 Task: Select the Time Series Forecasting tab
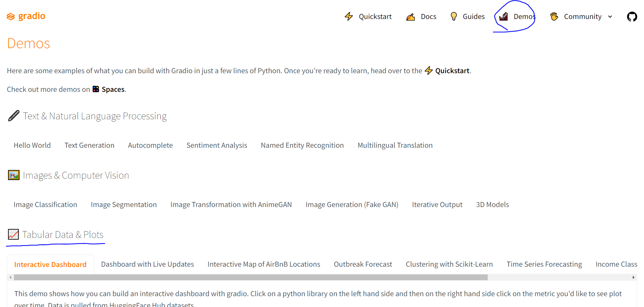point(544,264)
